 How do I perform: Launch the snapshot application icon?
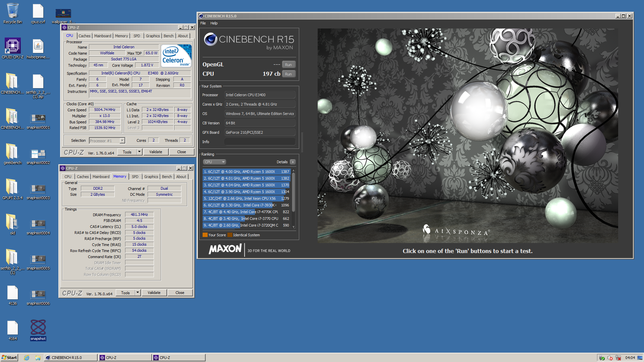pyautogui.click(x=38, y=330)
